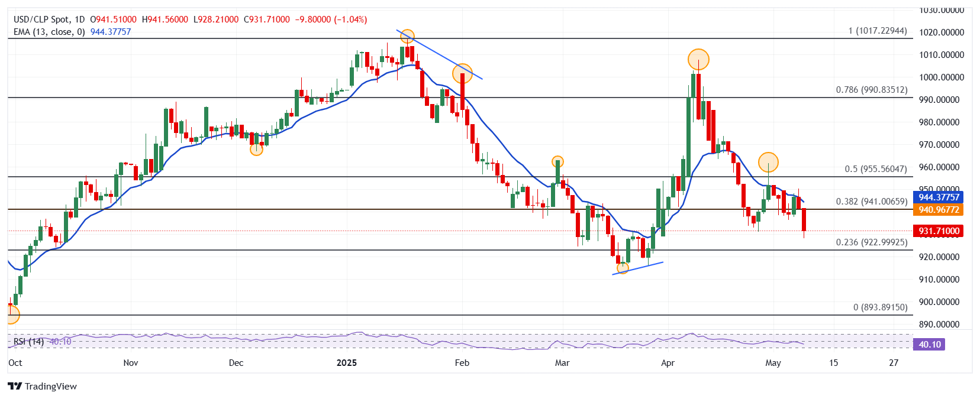Click the Oct label on time axis
The height and width of the screenshot is (399, 980).
coord(15,363)
